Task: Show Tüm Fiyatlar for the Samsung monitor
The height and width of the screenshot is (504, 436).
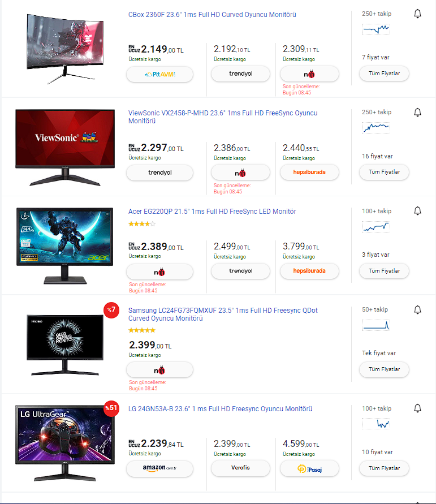Action: pos(384,369)
